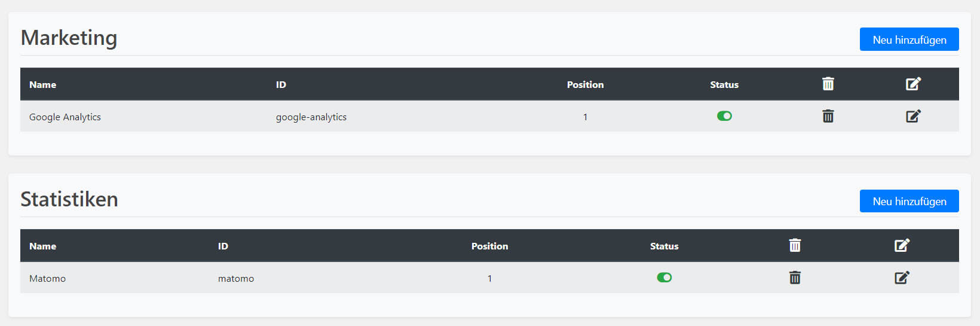The image size is (980, 326).
Task: Click edit icon in Statistiken table header
Action: pos(902,245)
